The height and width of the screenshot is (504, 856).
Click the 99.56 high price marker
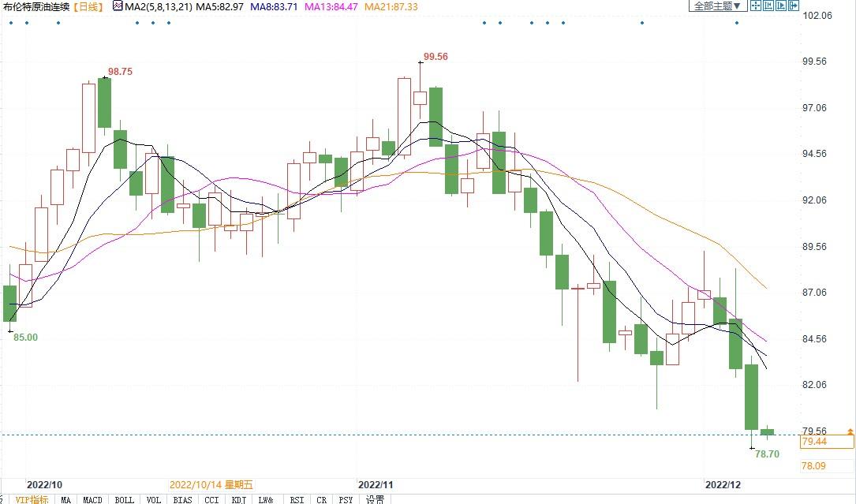435,57
